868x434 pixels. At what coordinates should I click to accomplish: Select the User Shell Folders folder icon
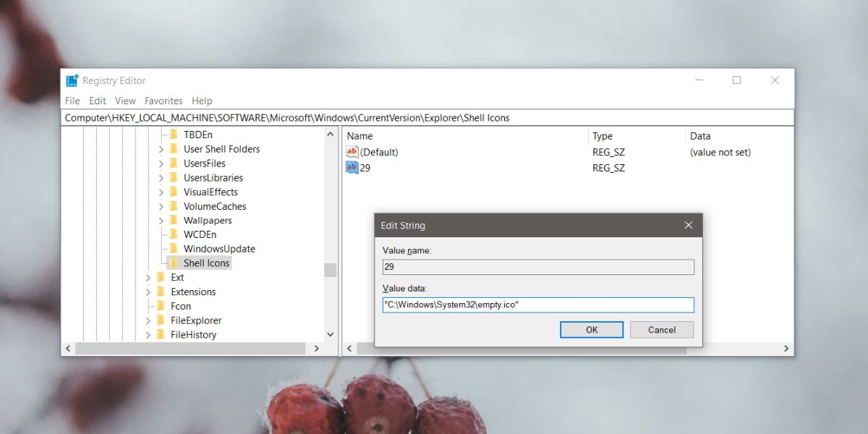pos(174,149)
